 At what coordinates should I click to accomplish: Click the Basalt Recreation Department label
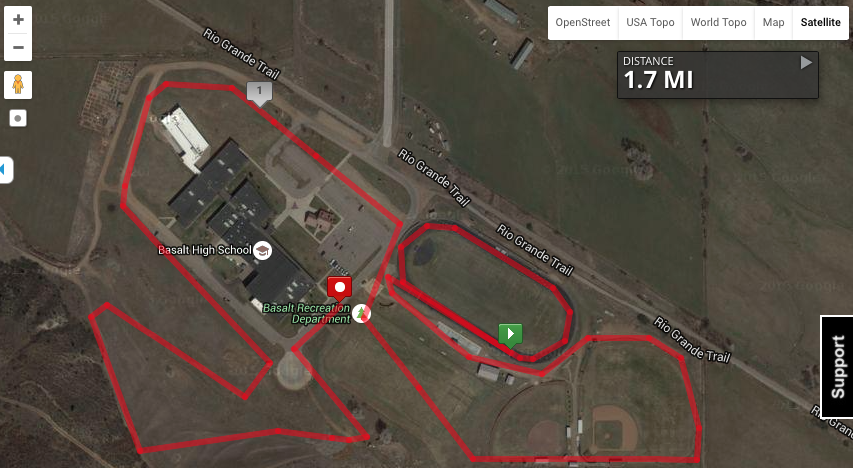[x=307, y=313]
